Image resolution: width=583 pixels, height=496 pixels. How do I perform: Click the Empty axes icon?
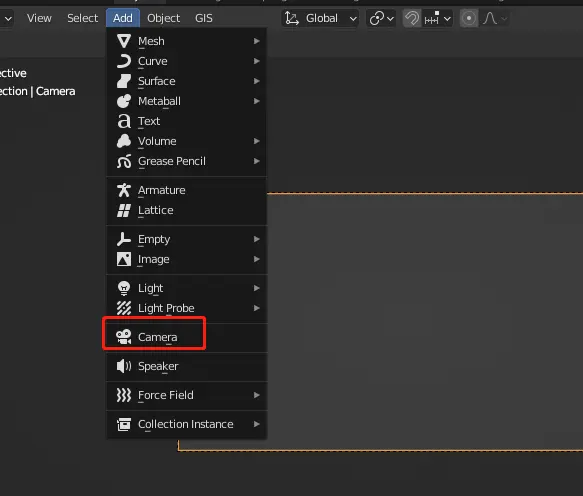(124, 239)
